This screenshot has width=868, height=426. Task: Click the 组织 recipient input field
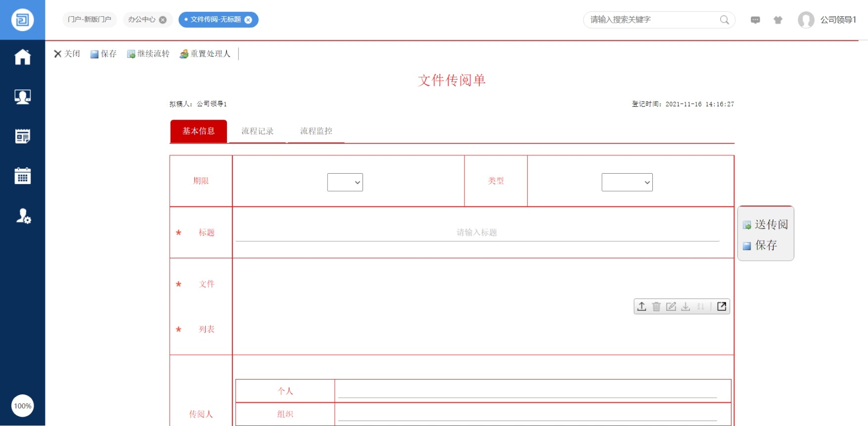[x=527, y=414]
